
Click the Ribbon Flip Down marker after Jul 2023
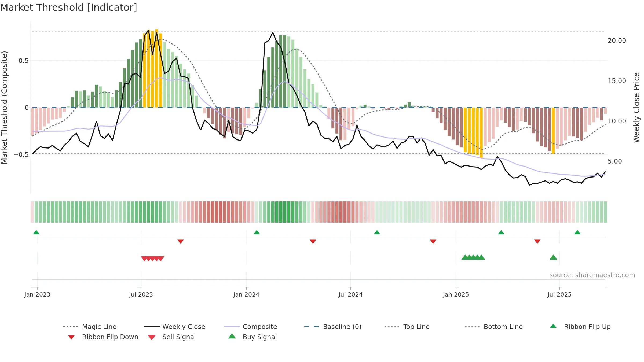pos(181,242)
